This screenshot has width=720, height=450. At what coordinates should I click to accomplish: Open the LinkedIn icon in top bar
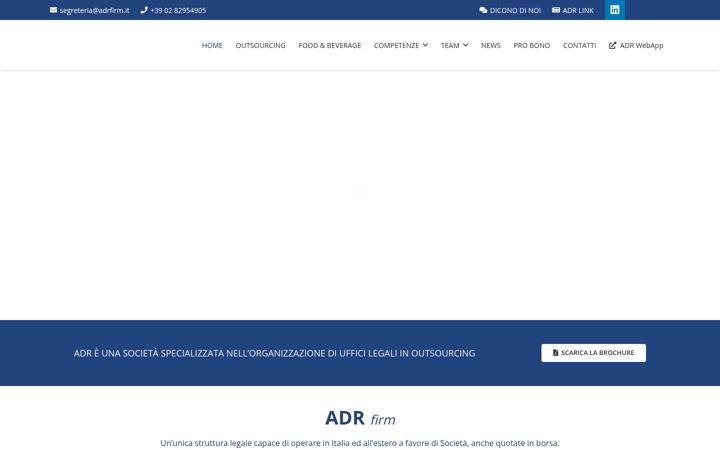click(614, 10)
